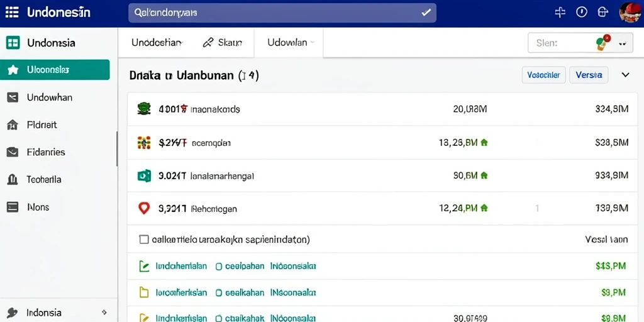Image resolution: width=644 pixels, height=322 pixels.
Task: Click the Pldnert building sidebar icon
Action: point(13,125)
